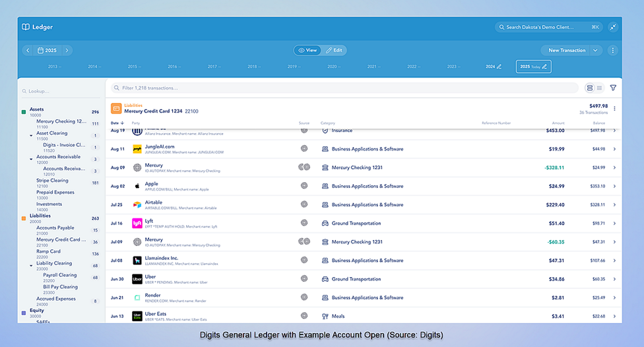Click the Uber Eats Meals category icon
This screenshot has height=347, width=644.
coord(325,316)
